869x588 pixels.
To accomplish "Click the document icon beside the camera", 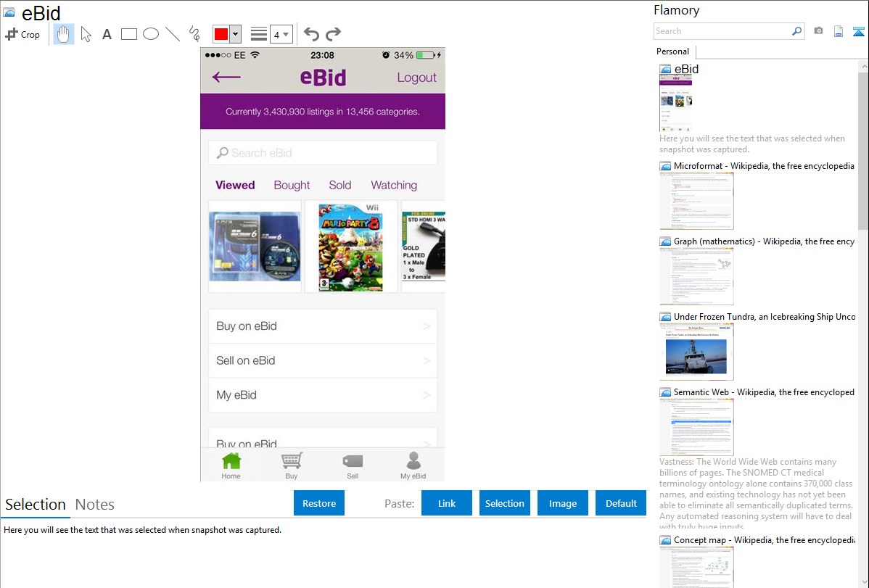I will click(x=839, y=31).
